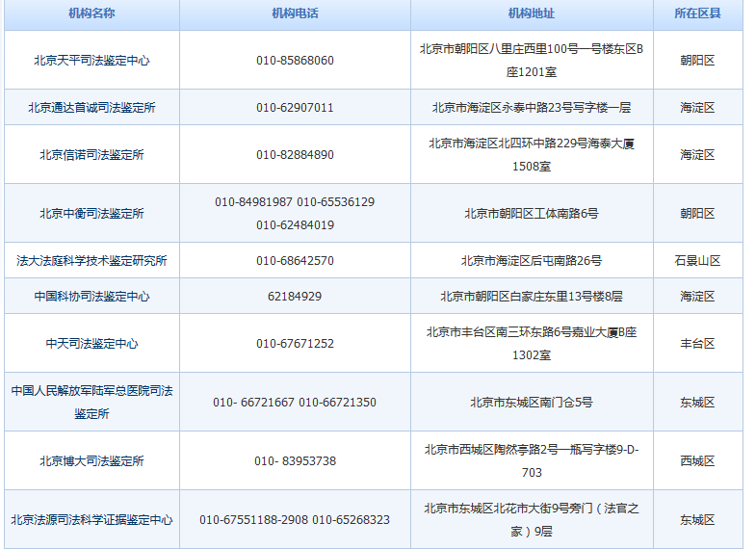Select 北京通达首诚司法鉴定所 name cell
The image size is (756, 549).
(x=91, y=108)
